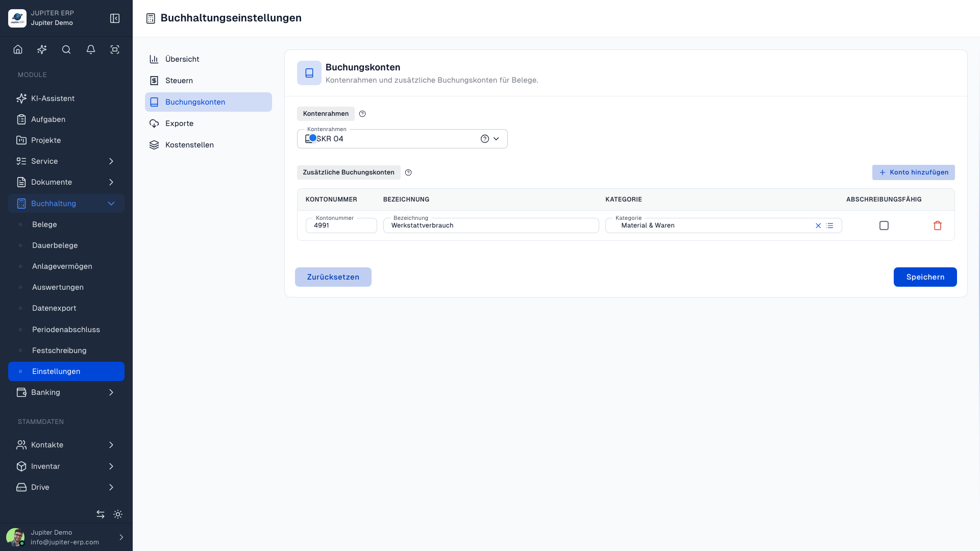Viewport: 980px width, 551px height.
Task: Expand the Banking module
Action: (66, 392)
